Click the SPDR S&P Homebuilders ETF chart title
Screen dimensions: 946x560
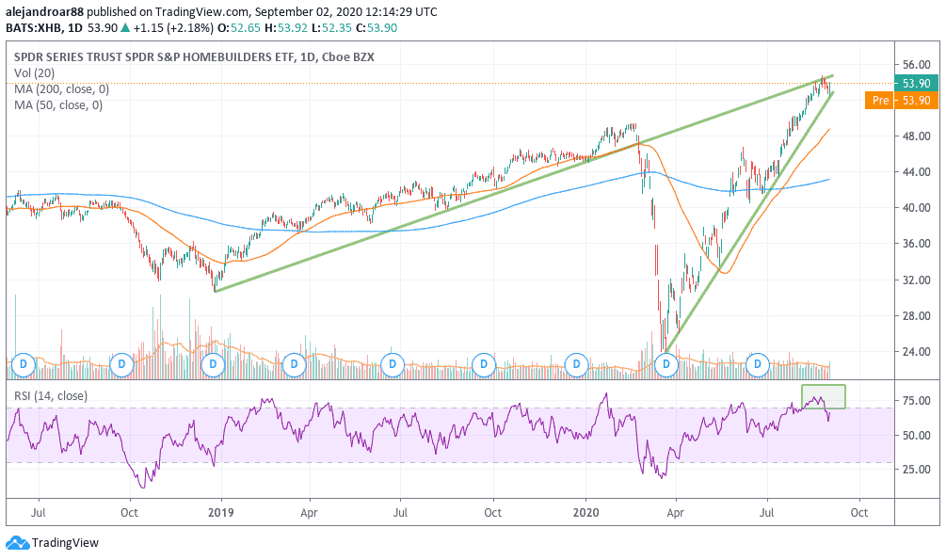point(194,57)
